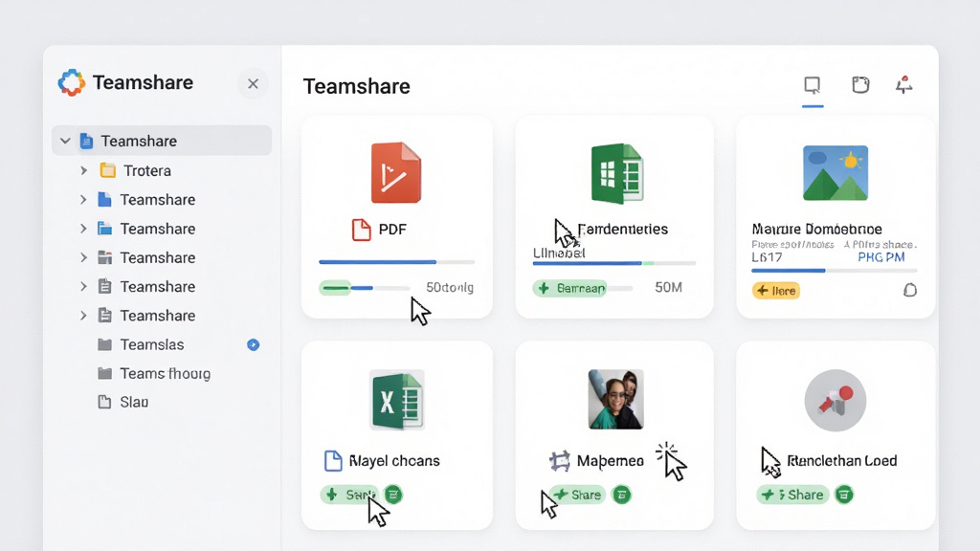980x551 pixels.
Task: Click the crop icon beside Mapemeo
Action: [559, 461]
